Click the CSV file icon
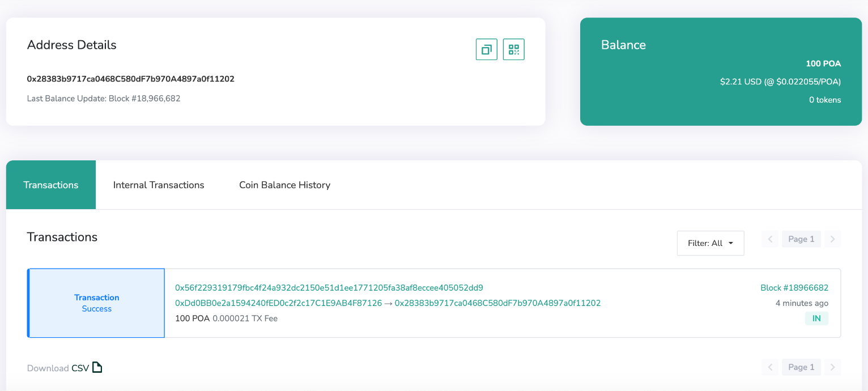868x391 pixels. 97,367
